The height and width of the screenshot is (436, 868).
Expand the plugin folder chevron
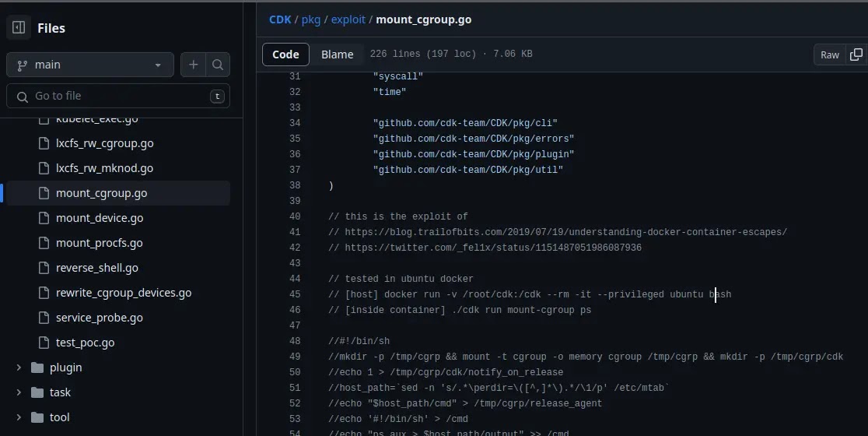[19, 367]
